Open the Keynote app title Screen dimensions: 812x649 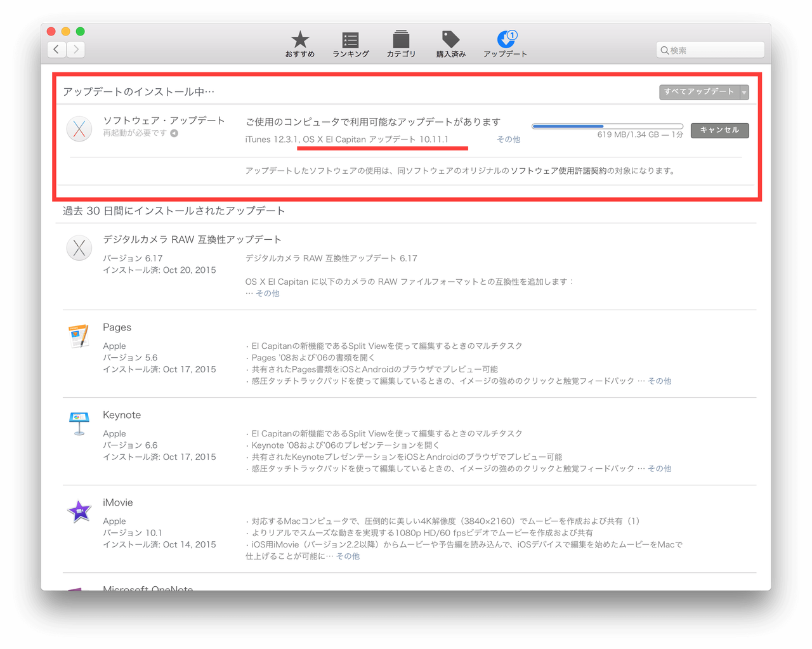coord(122,415)
